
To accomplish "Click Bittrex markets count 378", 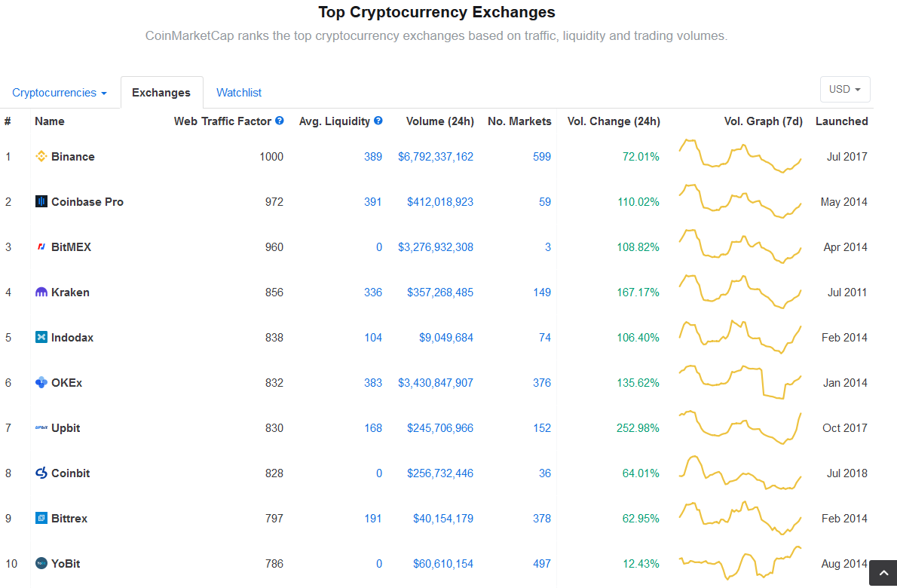I will click(x=542, y=518).
